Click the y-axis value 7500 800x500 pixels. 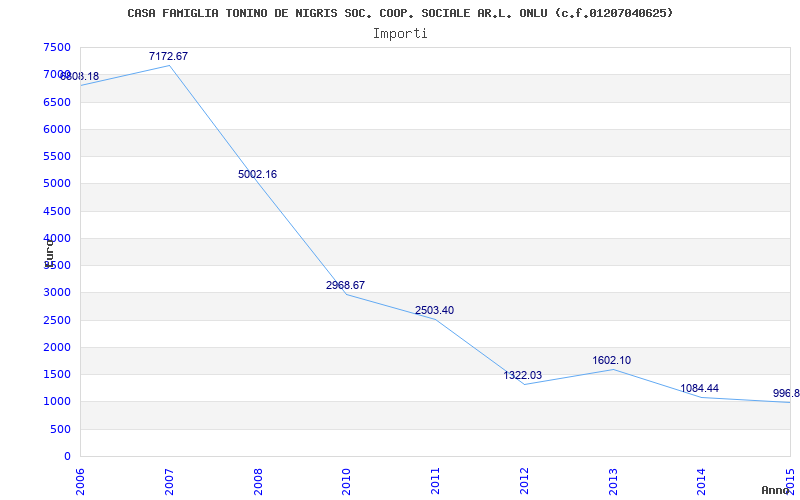pyautogui.click(x=57, y=47)
